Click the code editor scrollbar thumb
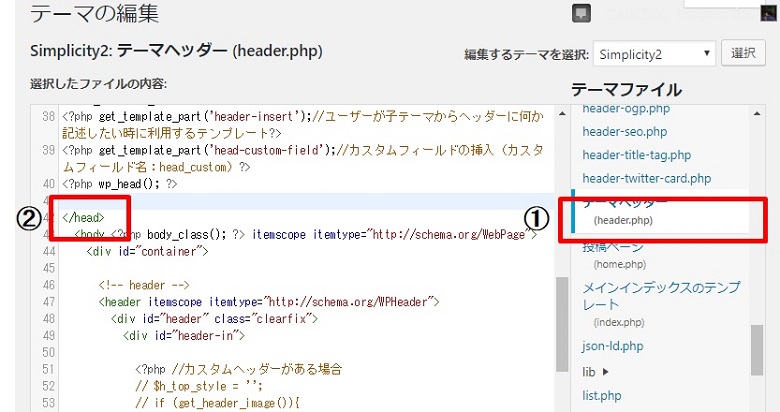The height and width of the screenshot is (412, 780). 562,324
